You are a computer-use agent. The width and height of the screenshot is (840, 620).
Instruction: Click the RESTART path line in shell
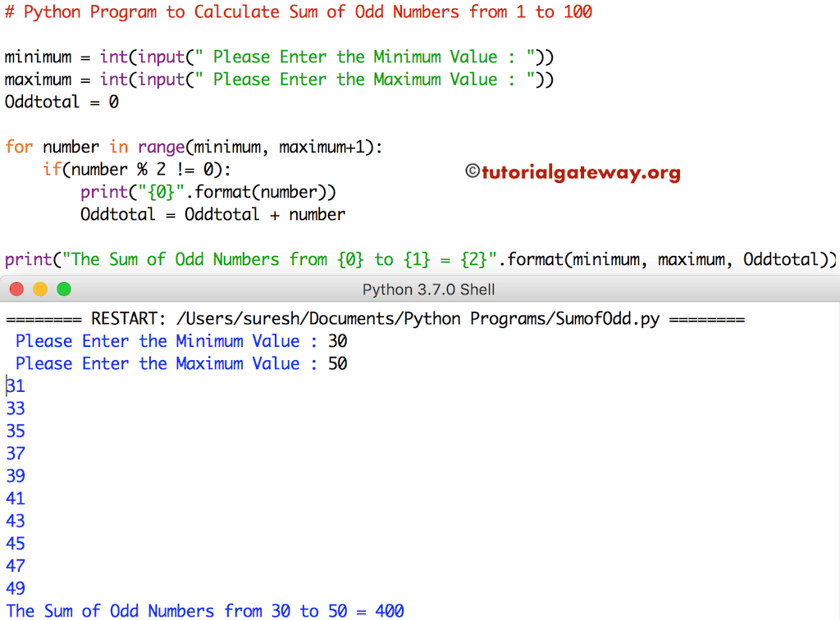[375, 318]
